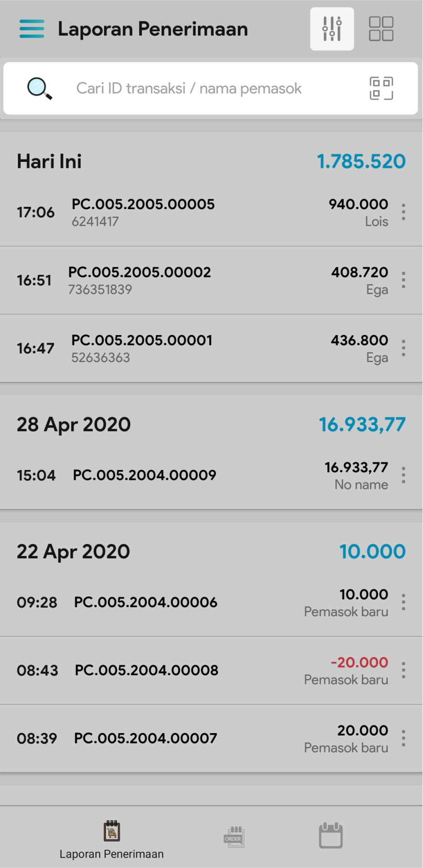
Task: Open three-dot menu for PC.005.2004.00008
Action: click(x=403, y=670)
